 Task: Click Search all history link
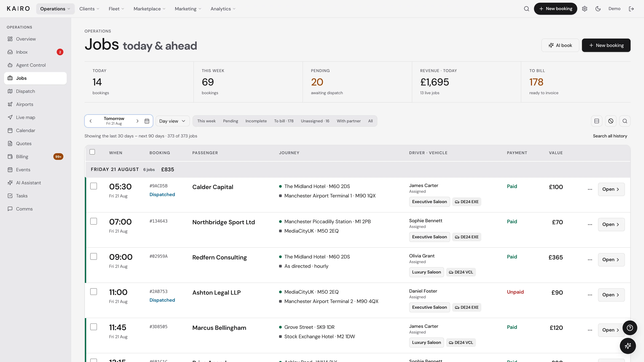[x=610, y=136]
